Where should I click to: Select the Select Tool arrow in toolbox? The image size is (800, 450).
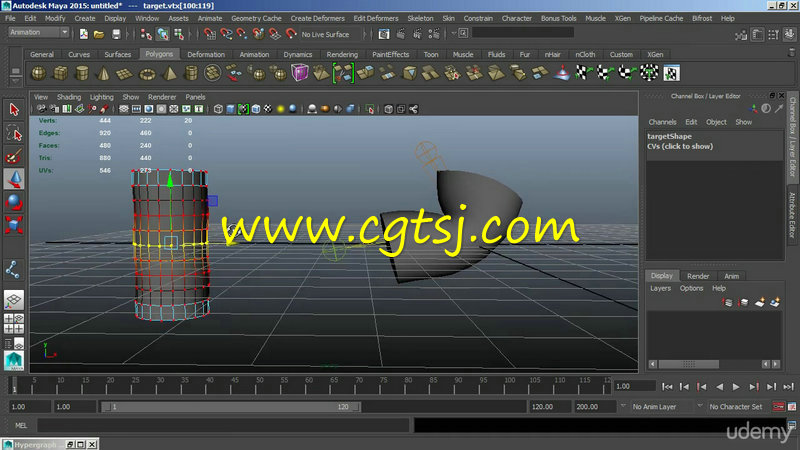tap(14, 109)
